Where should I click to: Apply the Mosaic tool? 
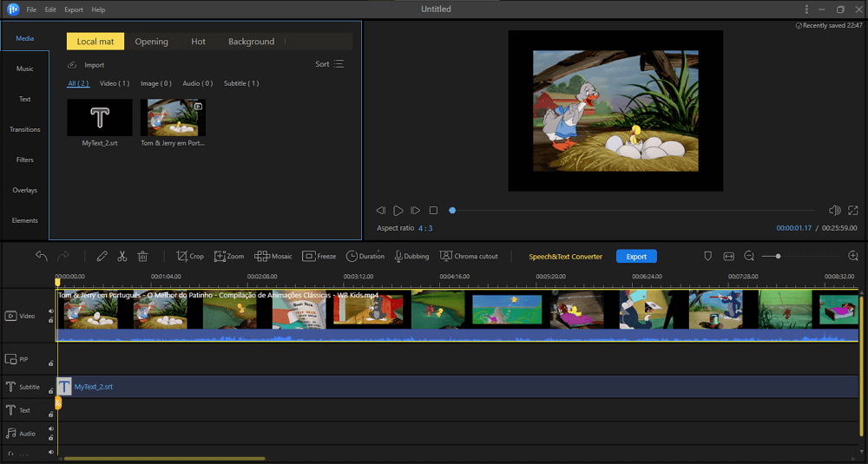tap(273, 256)
